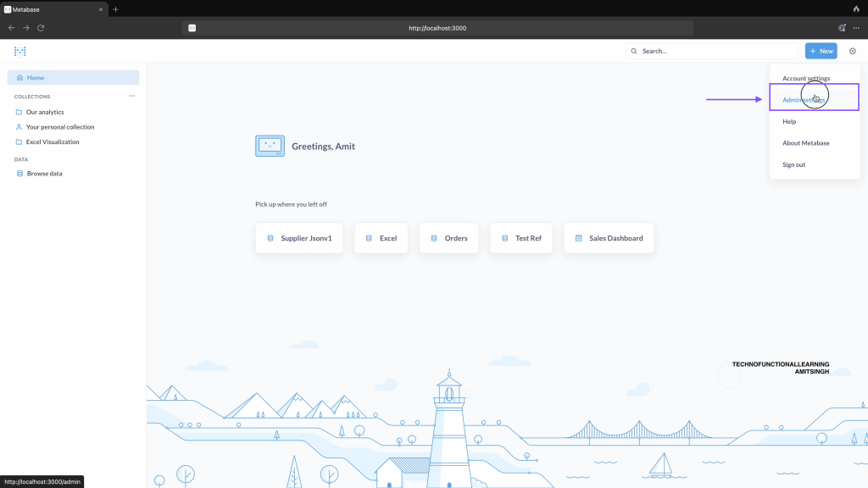
Task: Open a new browser tab
Action: (x=115, y=9)
